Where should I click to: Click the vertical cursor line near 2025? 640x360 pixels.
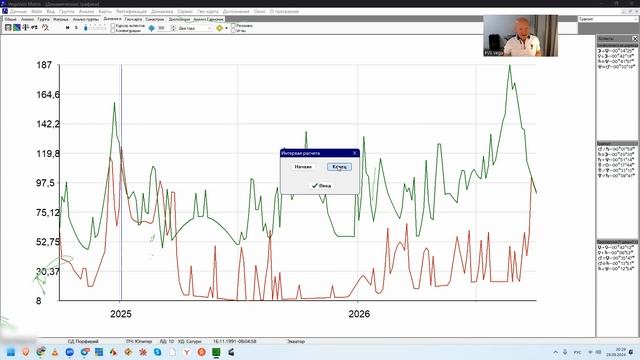pyautogui.click(x=121, y=182)
